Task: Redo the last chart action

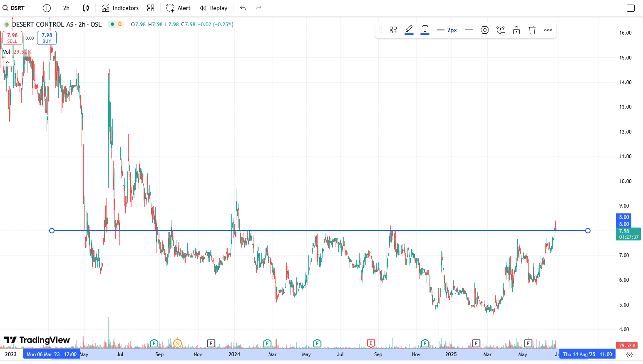Action: tap(258, 8)
